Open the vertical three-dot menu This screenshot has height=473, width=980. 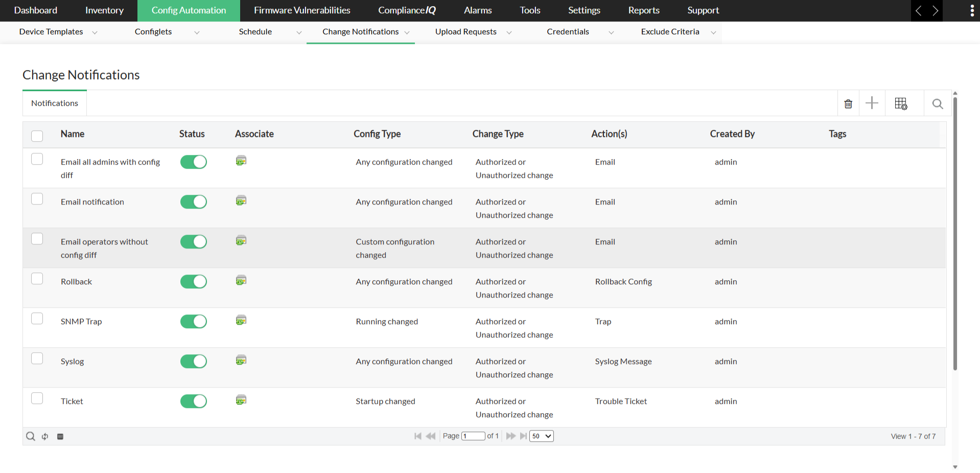tap(972, 11)
